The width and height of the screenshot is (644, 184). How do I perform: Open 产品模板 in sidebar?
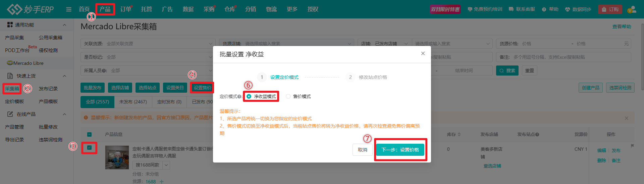48,101
